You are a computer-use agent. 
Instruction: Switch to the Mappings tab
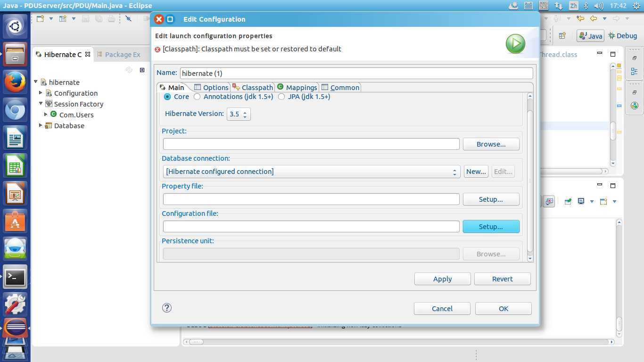297,87
